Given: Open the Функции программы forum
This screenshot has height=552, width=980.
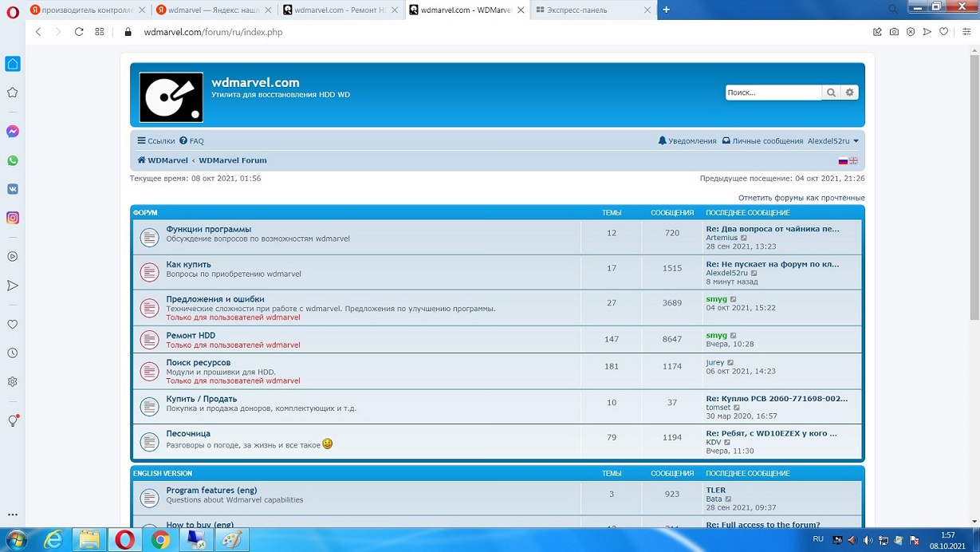Looking at the screenshot, I should click(x=209, y=229).
